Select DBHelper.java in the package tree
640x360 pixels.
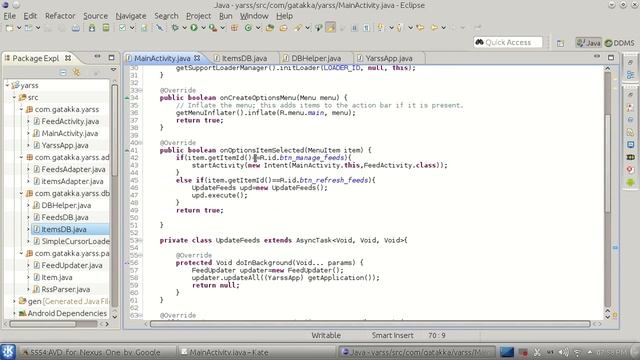point(66,205)
